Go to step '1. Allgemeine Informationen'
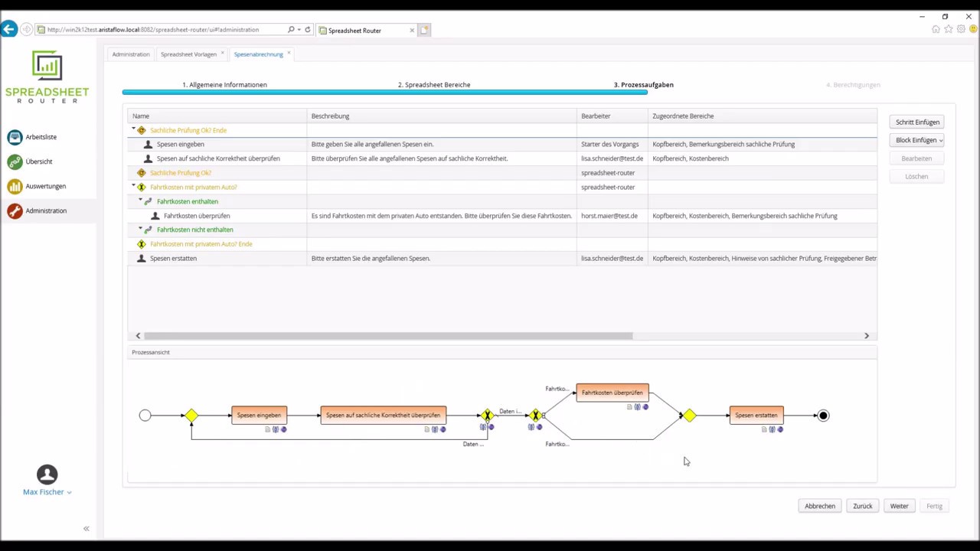Image resolution: width=980 pixels, height=551 pixels. tap(224, 85)
